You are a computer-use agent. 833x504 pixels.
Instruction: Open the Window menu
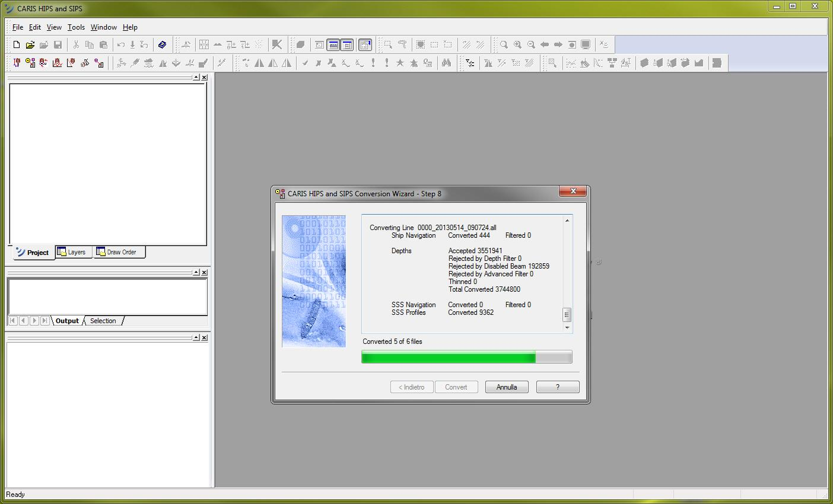click(104, 27)
